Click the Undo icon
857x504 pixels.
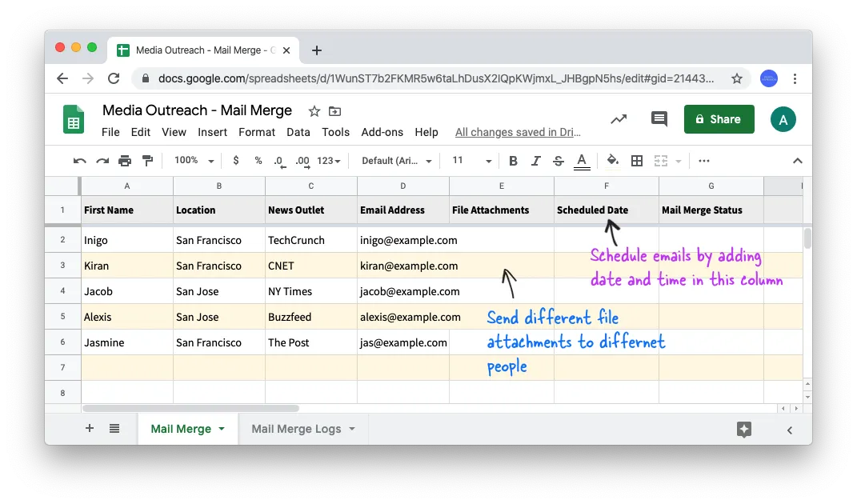(x=78, y=160)
